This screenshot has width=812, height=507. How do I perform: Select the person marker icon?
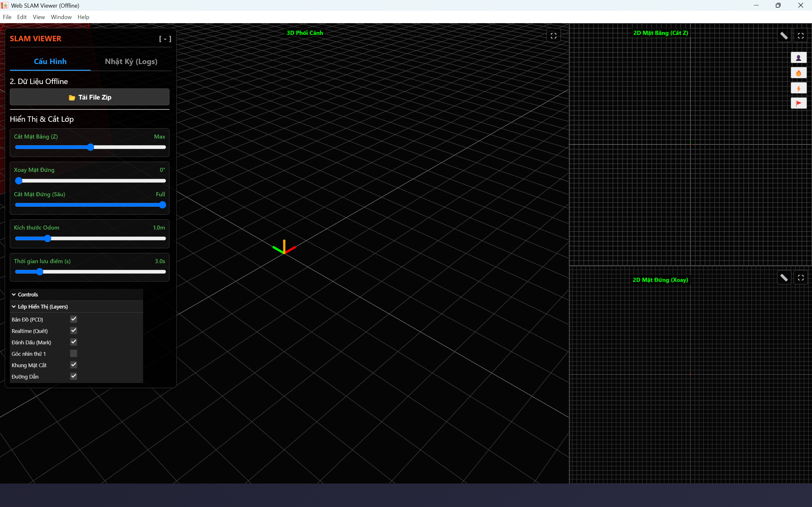pos(799,58)
